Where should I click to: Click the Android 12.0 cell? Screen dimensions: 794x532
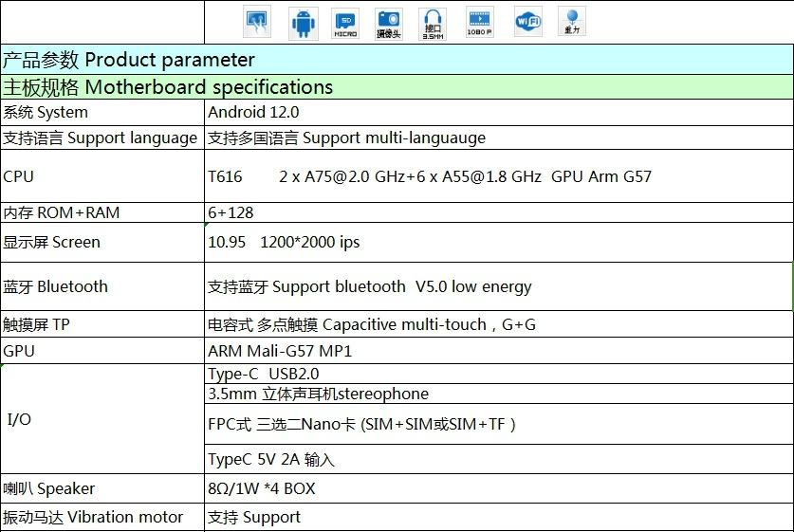(498, 112)
